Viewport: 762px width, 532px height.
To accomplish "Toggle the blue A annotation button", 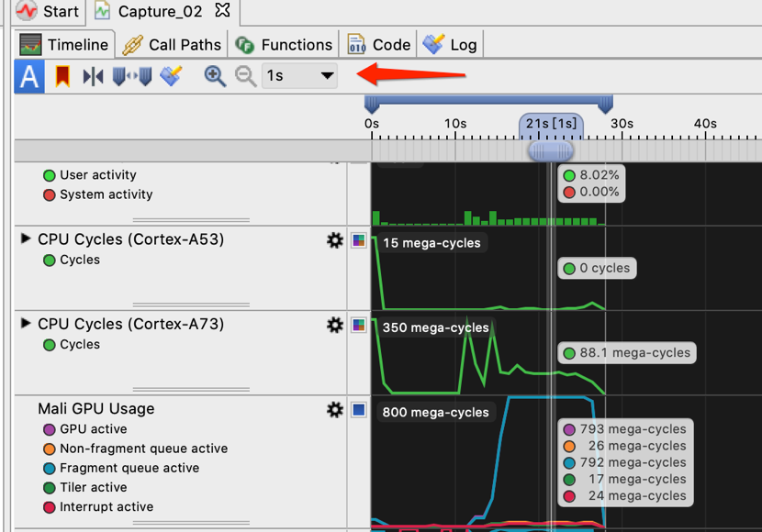I will 29,76.
